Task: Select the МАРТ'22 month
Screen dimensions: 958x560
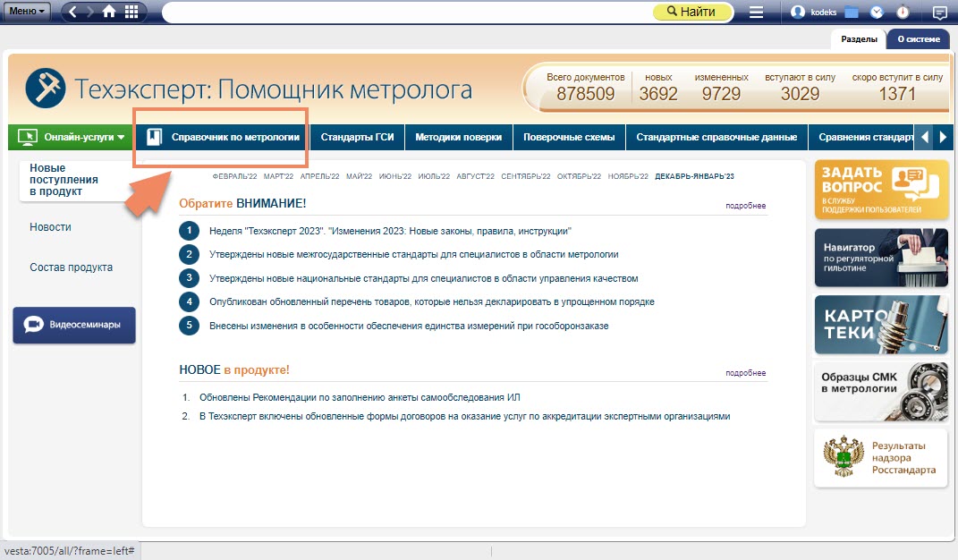Action: pyautogui.click(x=278, y=177)
